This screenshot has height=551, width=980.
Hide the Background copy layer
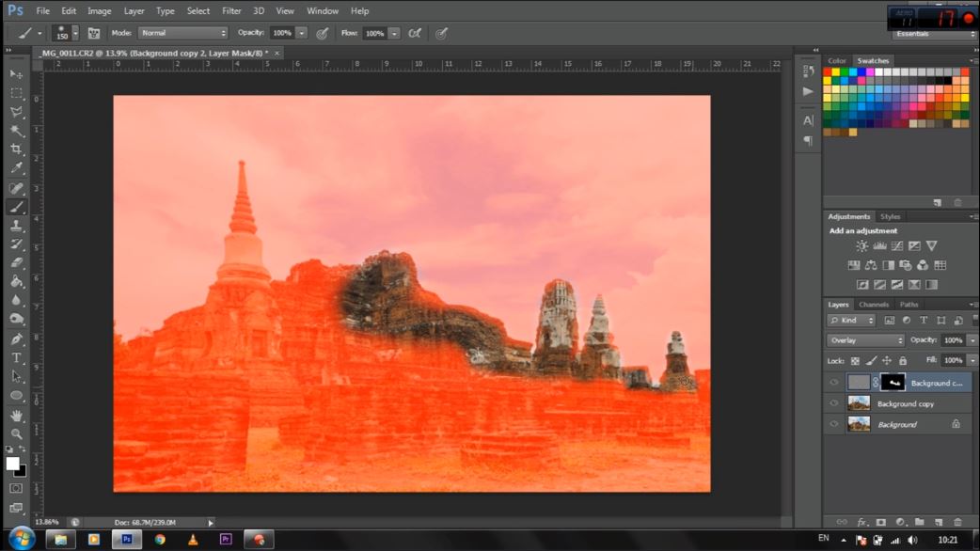[833, 403]
